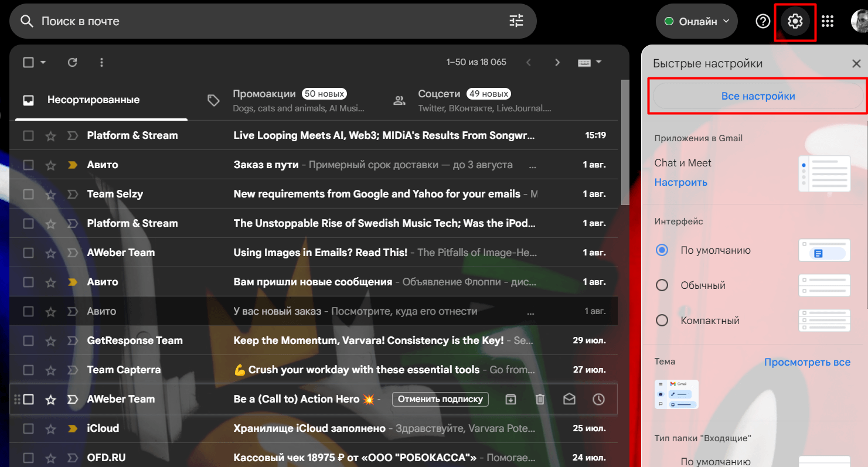868x467 pixels.
Task: Choose the Обычный interface density
Action: (x=662, y=285)
